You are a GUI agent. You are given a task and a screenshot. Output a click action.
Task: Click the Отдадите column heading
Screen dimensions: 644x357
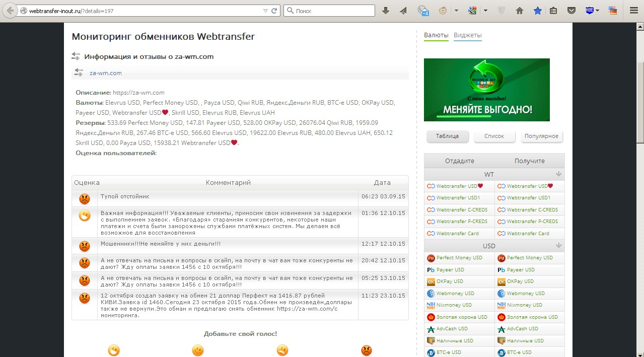tap(460, 161)
